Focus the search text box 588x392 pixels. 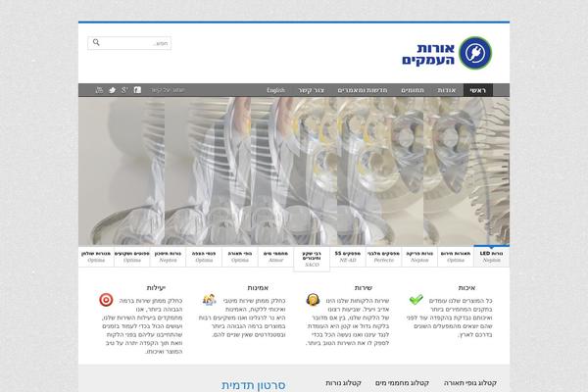(129, 43)
